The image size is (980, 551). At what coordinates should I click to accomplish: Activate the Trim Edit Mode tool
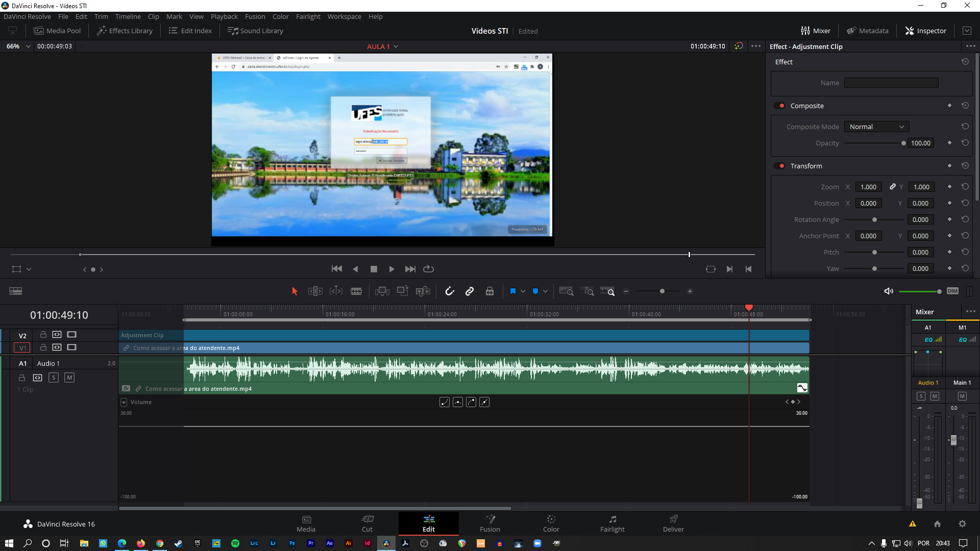tap(315, 291)
